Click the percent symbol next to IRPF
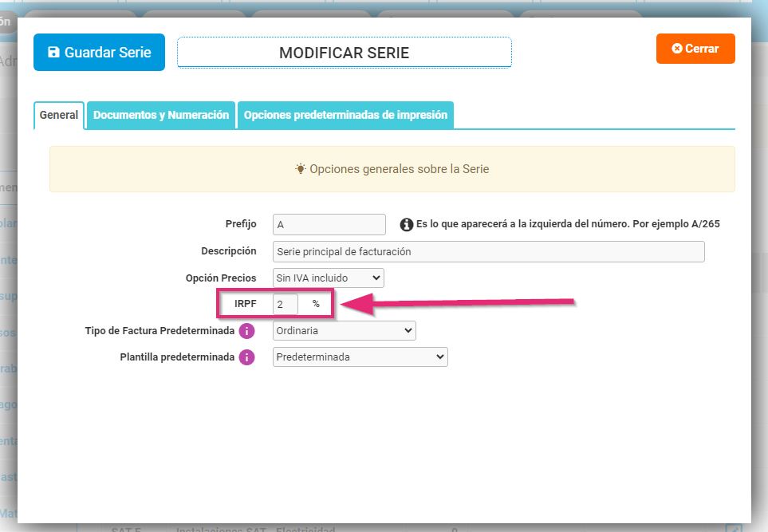The image size is (768, 532). [316, 304]
